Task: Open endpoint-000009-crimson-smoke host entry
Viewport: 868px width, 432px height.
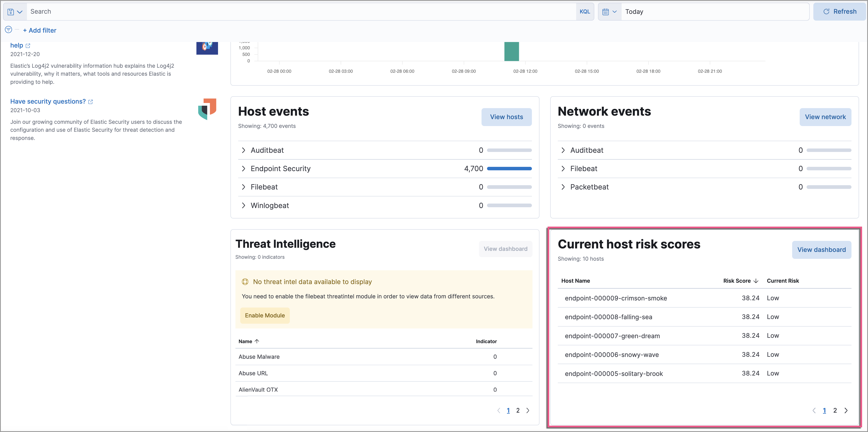Action: point(616,298)
